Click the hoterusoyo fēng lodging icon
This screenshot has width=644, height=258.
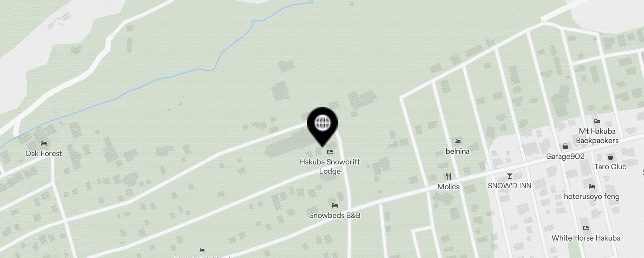click(592, 186)
